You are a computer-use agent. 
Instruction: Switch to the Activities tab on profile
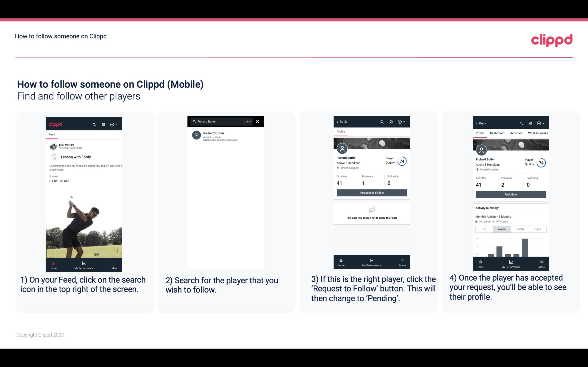pos(516,133)
